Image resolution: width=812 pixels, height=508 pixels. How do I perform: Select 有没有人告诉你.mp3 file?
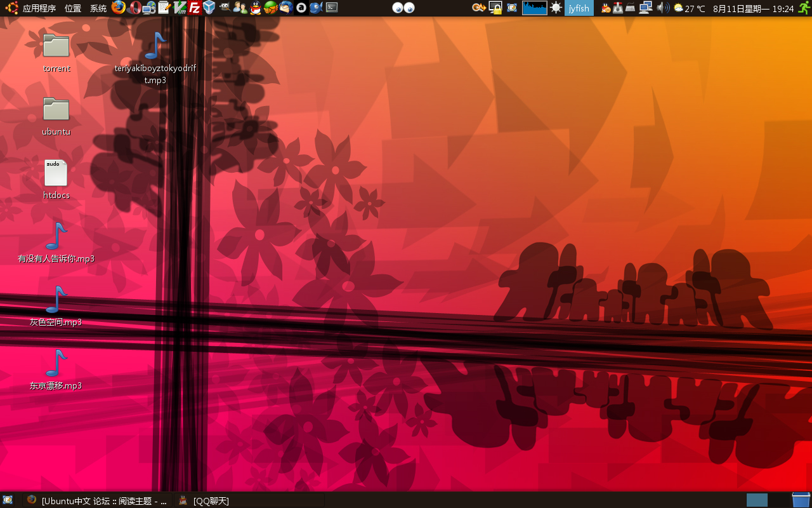(x=56, y=243)
